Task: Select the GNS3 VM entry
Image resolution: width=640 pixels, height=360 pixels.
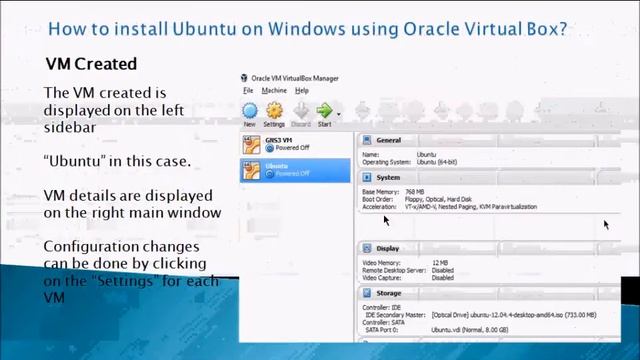Action: click(295, 144)
